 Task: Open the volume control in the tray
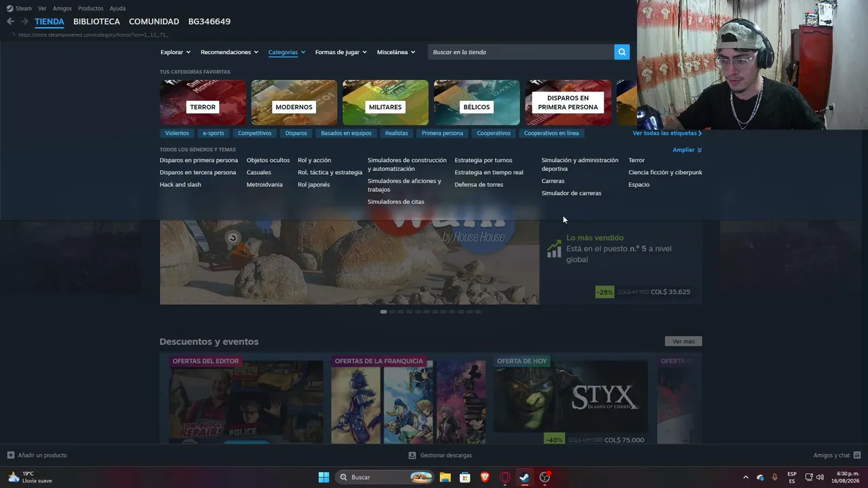click(820, 477)
